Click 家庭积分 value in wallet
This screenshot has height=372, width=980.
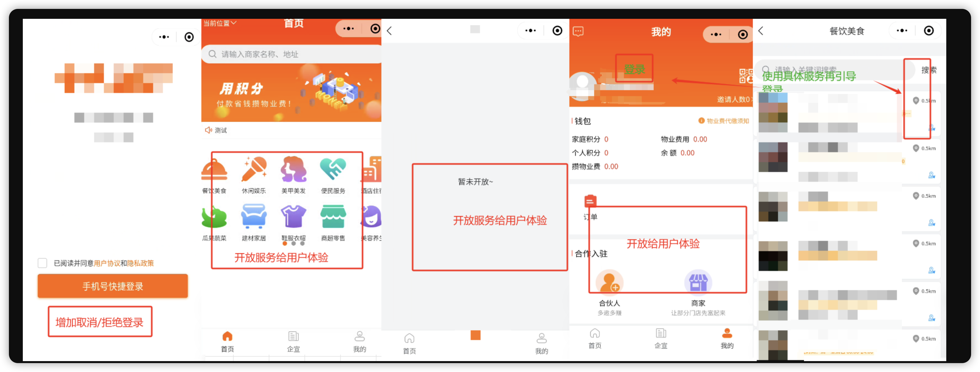(x=606, y=139)
